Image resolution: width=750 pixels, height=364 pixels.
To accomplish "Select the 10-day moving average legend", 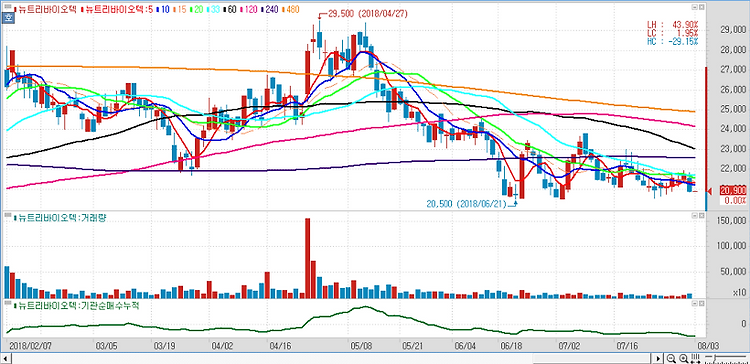I will click(163, 9).
